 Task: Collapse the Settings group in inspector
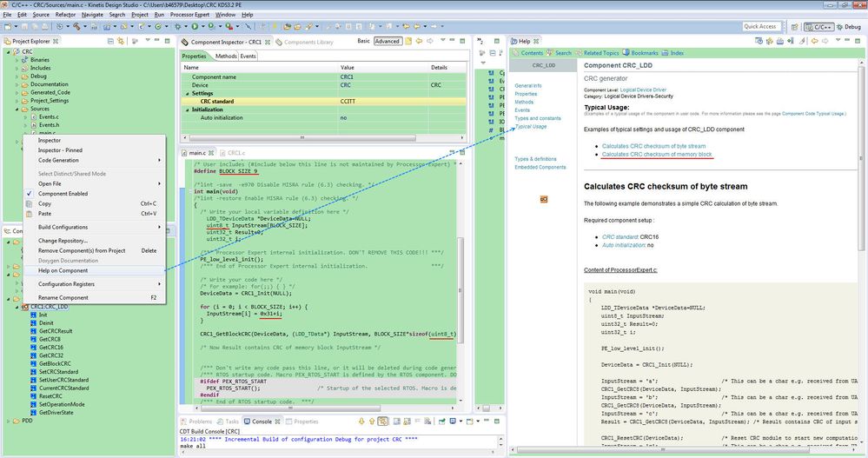coord(187,93)
